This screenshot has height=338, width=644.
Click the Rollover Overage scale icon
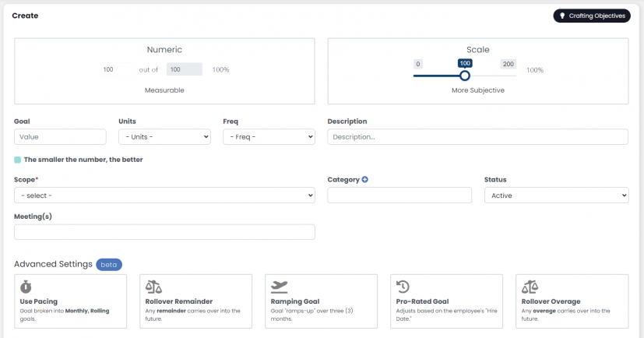click(530, 287)
